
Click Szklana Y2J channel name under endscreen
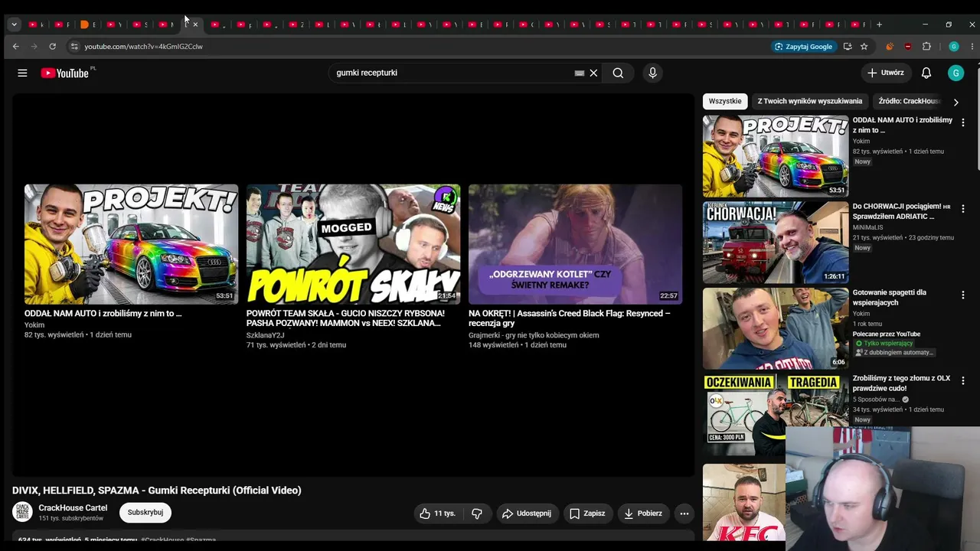pyautogui.click(x=266, y=335)
